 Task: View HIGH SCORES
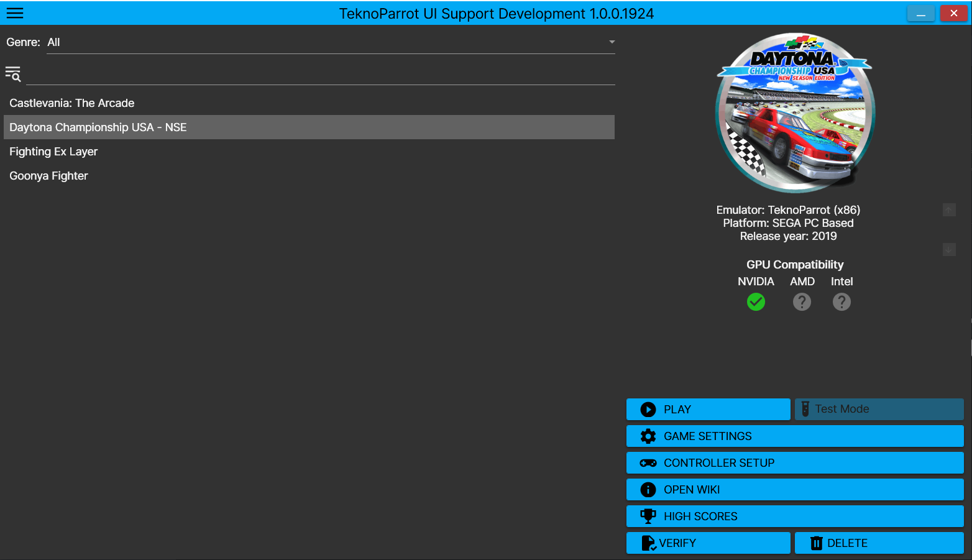coord(795,516)
